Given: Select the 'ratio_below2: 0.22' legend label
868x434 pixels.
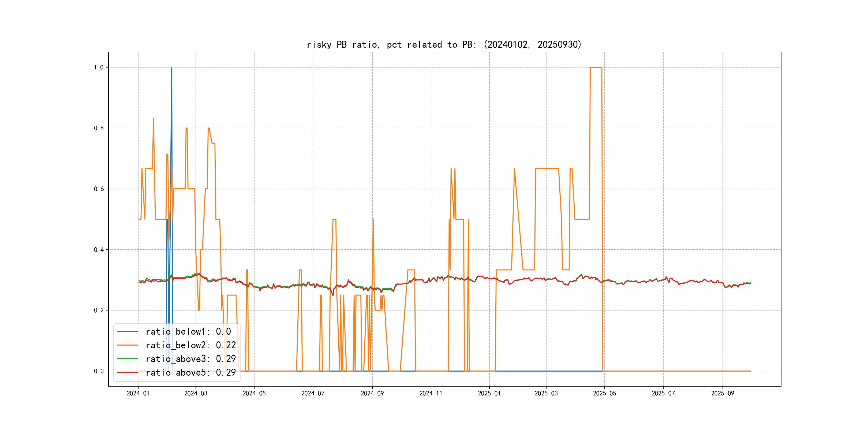Looking at the screenshot, I should click(x=190, y=345).
